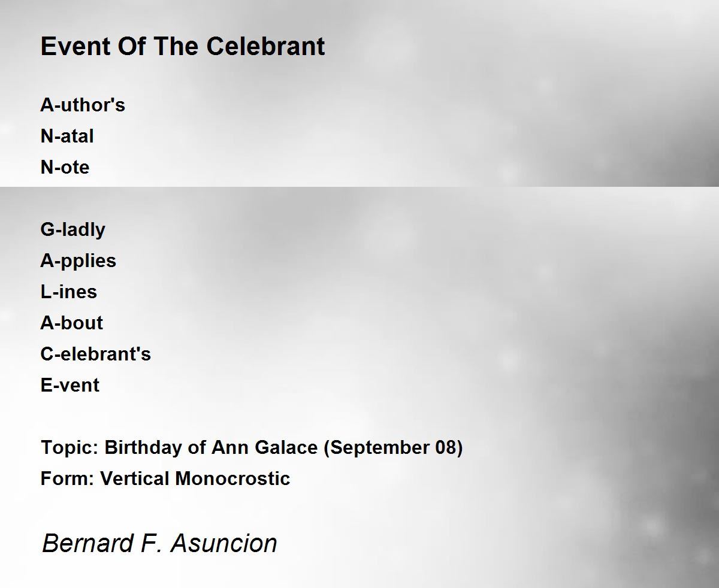Click the E-vent line
This screenshot has width=719, height=588.
click(70, 385)
